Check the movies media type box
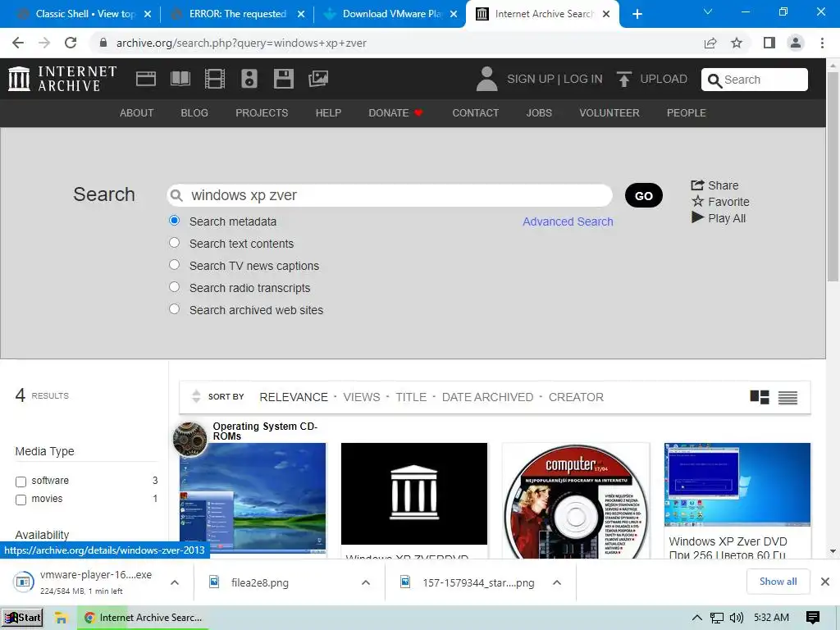 coord(21,500)
